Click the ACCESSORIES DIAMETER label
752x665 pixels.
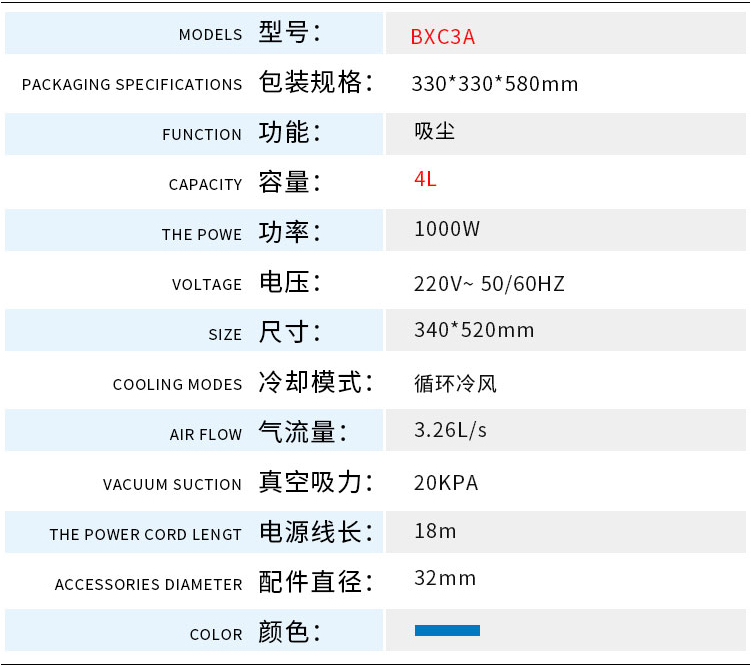click(x=148, y=585)
